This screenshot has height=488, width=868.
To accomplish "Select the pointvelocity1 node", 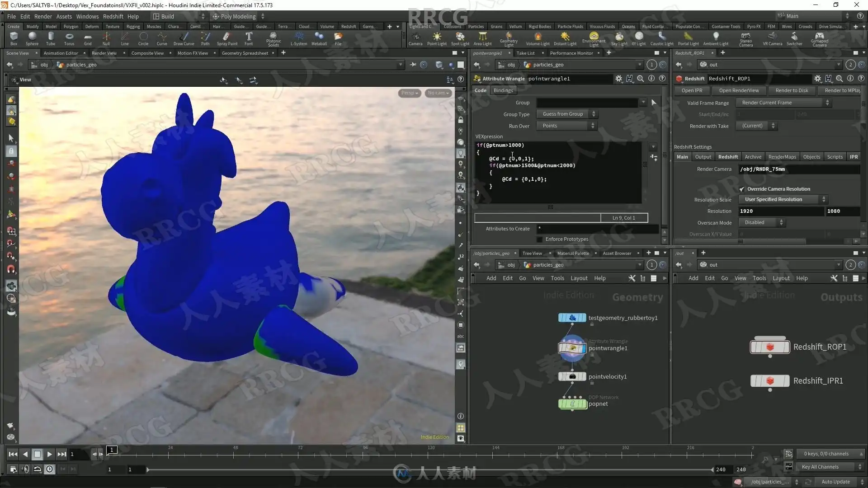I will click(572, 376).
